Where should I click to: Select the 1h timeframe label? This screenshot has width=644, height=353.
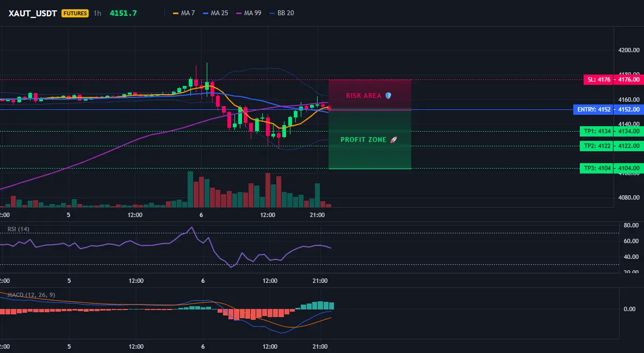pos(97,13)
